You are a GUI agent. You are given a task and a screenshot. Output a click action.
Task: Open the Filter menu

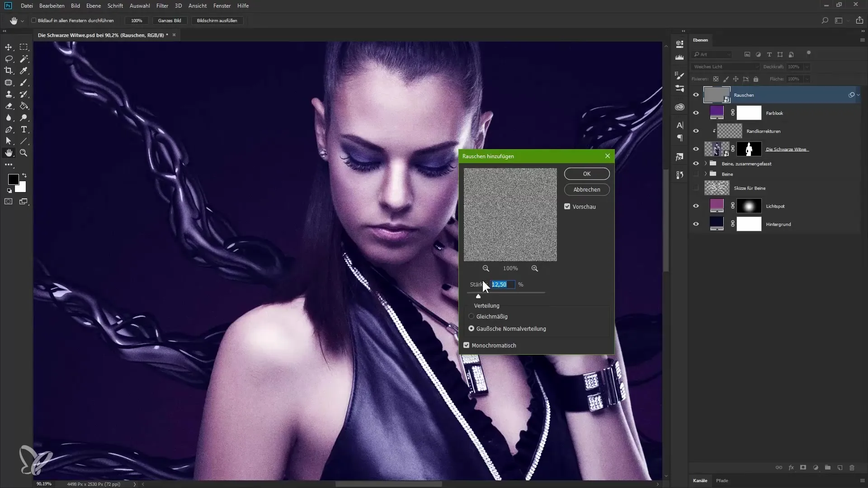[162, 5]
